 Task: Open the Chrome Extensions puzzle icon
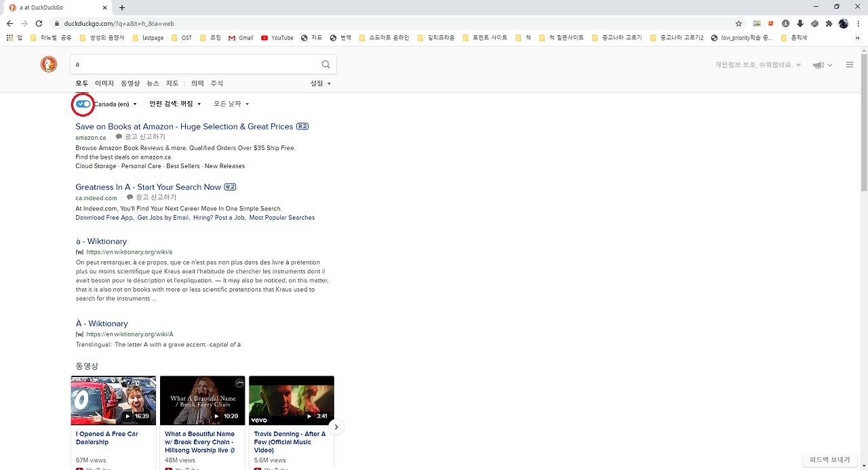[x=829, y=23]
